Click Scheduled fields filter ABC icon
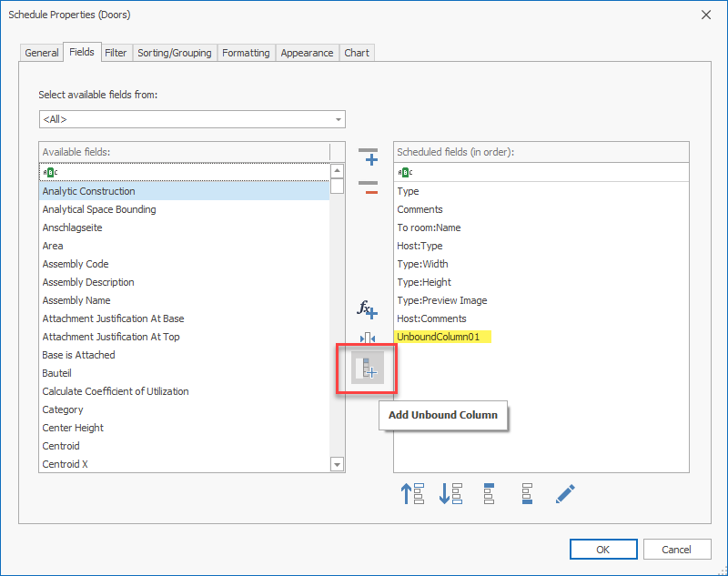 [x=405, y=172]
